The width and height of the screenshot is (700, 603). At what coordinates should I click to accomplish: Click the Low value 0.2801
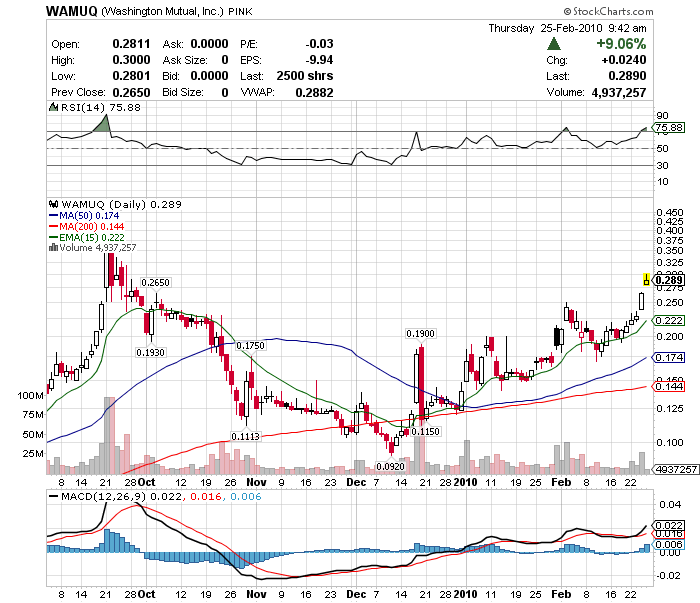point(131,76)
